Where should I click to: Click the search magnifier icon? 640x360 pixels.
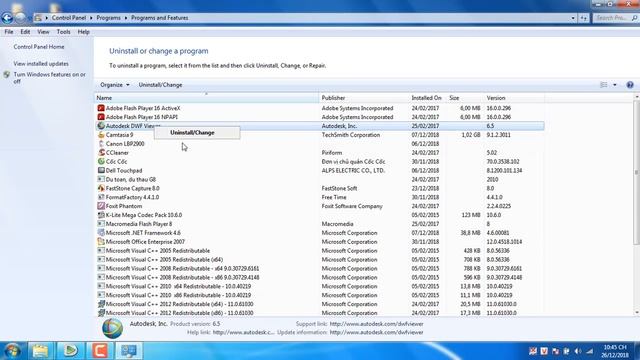click(634, 18)
